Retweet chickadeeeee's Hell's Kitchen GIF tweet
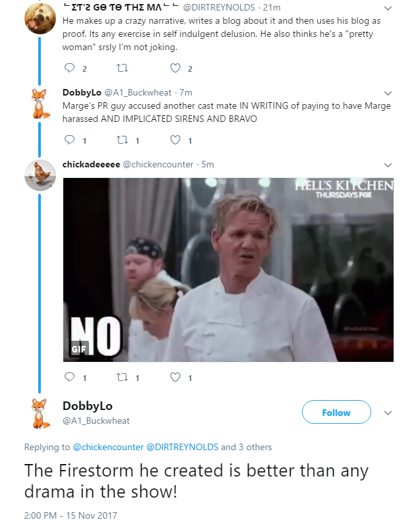The height and width of the screenshot is (524, 420). point(121,378)
